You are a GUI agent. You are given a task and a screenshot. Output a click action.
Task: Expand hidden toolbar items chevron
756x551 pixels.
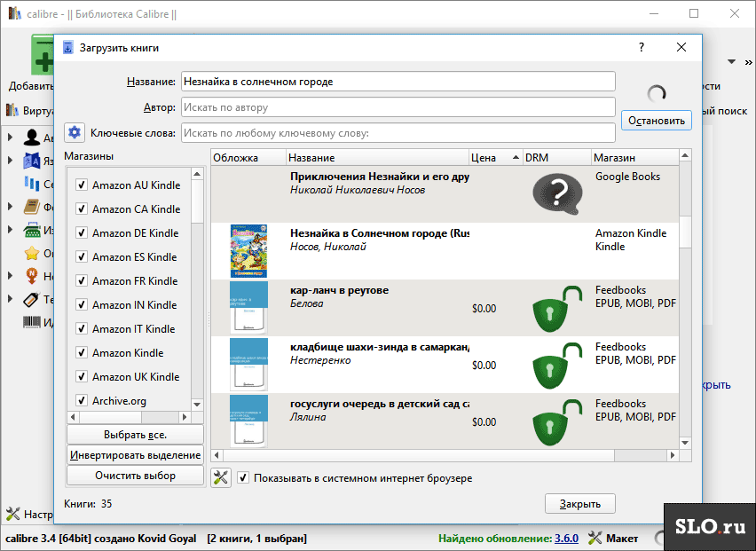coord(748,62)
